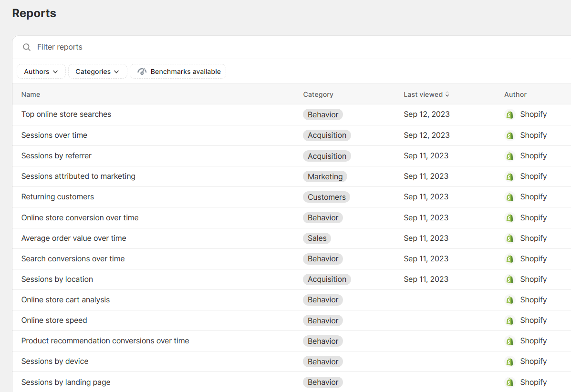Image resolution: width=571 pixels, height=392 pixels.
Task: Open Sessions by location report
Action: coord(57,279)
